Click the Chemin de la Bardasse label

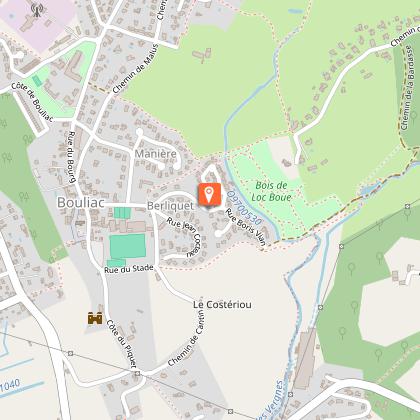click(x=407, y=88)
